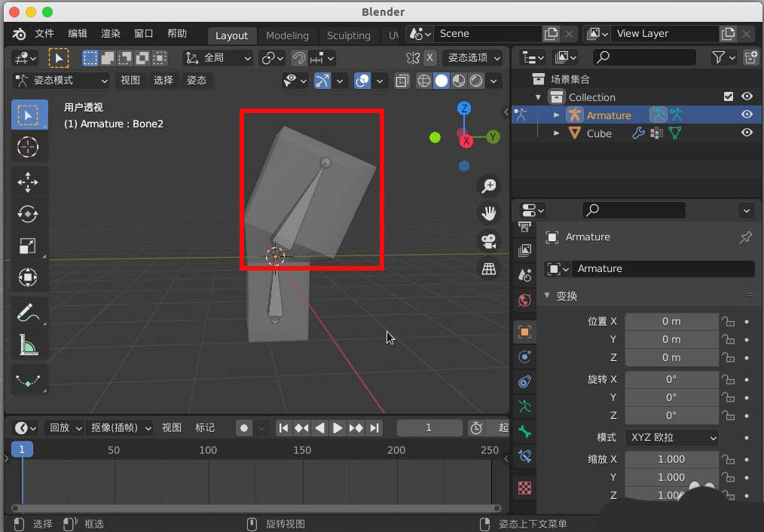Open World properties tab icon
Screen dimensions: 764x532
[524, 300]
